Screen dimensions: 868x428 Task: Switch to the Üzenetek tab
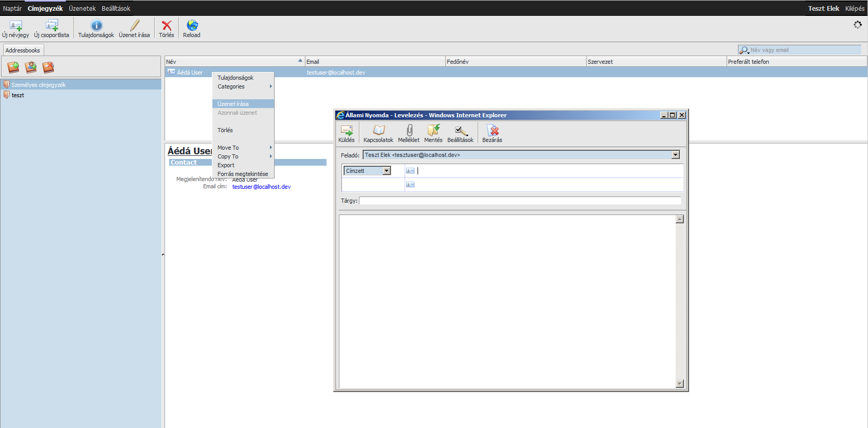coord(82,8)
